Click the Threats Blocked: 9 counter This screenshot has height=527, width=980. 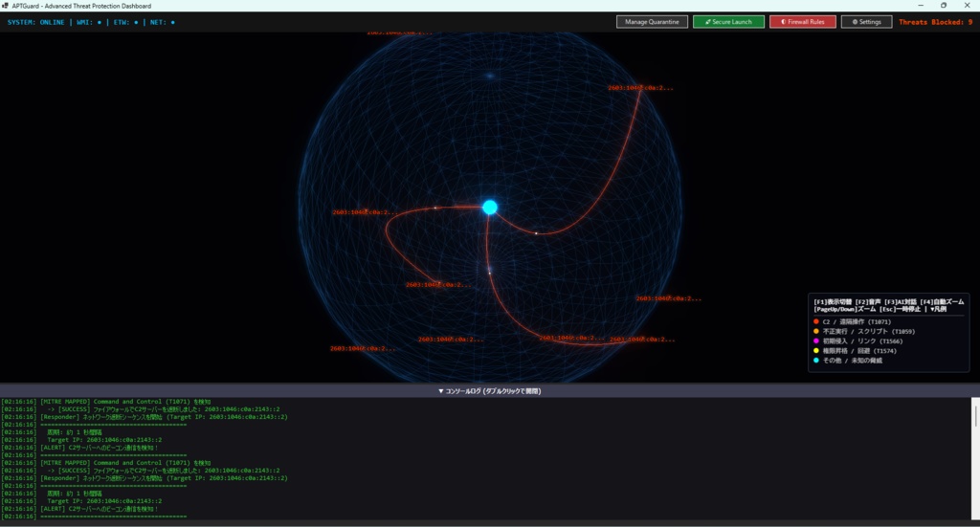pyautogui.click(x=936, y=22)
